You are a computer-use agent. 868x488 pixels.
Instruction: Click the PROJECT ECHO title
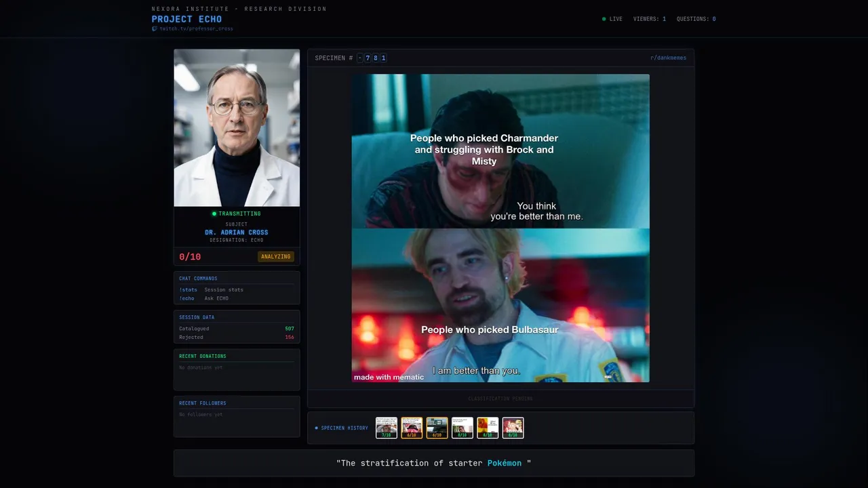[x=186, y=19]
